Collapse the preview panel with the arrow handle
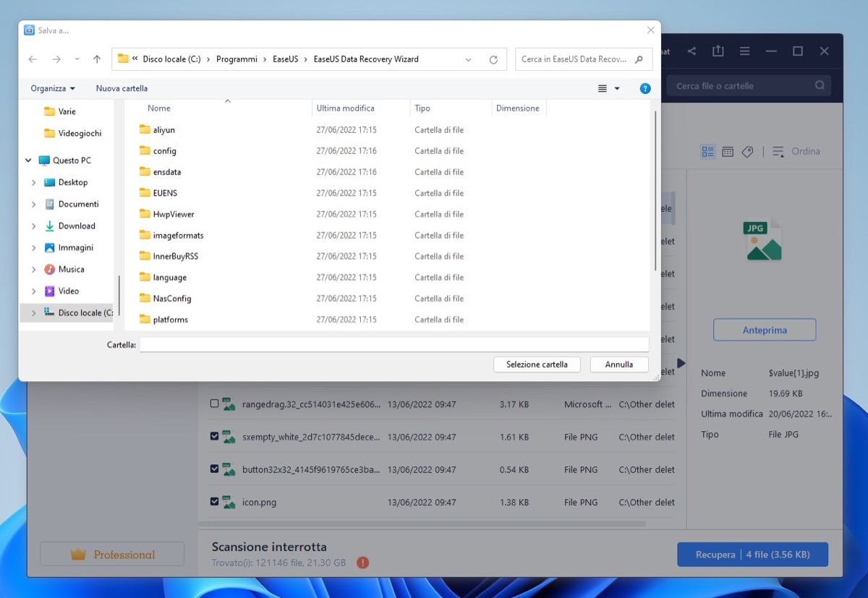The width and height of the screenshot is (868, 598). [x=681, y=363]
